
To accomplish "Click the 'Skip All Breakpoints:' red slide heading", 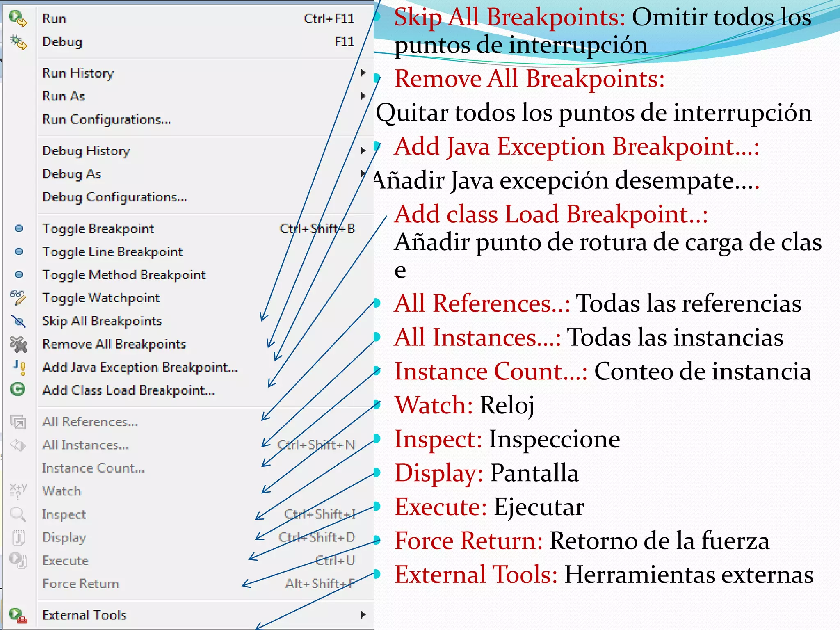I will 510,18.
